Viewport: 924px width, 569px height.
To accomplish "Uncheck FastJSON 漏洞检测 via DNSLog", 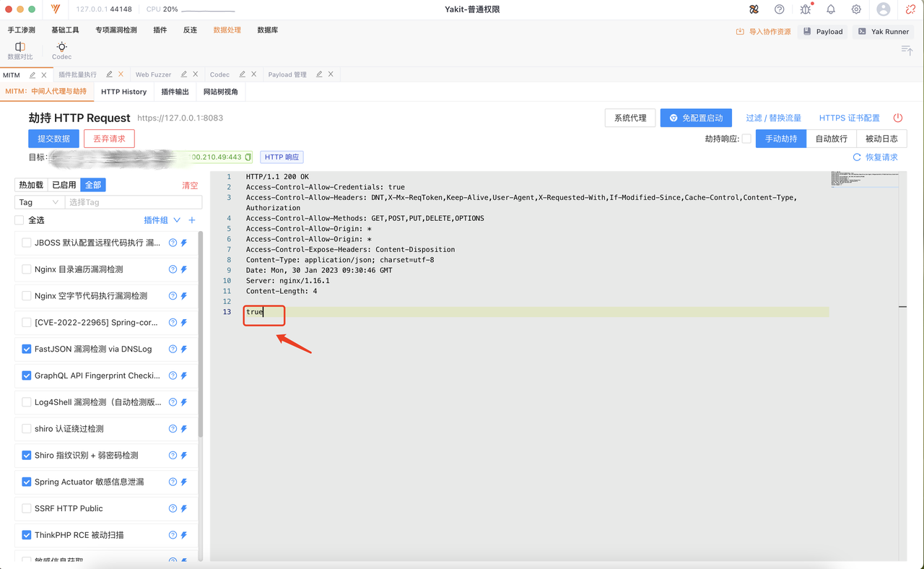I will tap(27, 349).
